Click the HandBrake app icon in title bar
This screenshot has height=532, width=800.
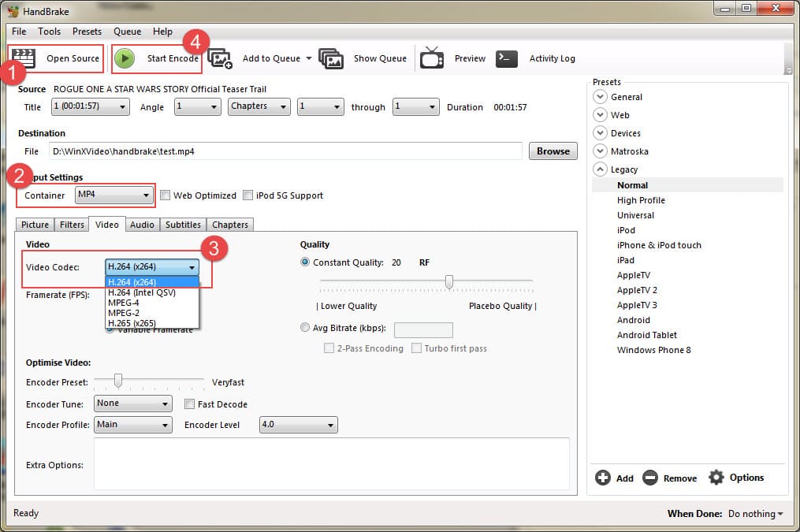[13, 11]
